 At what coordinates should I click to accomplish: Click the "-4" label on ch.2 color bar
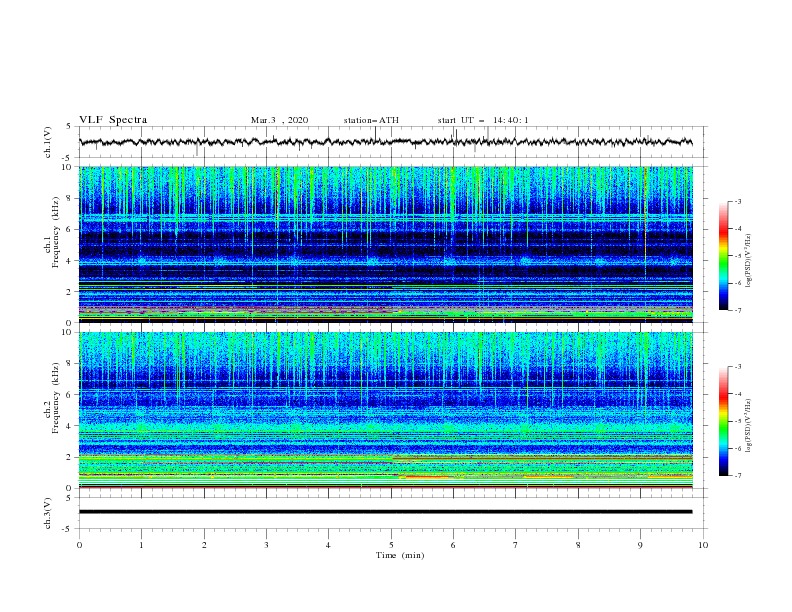click(x=738, y=394)
